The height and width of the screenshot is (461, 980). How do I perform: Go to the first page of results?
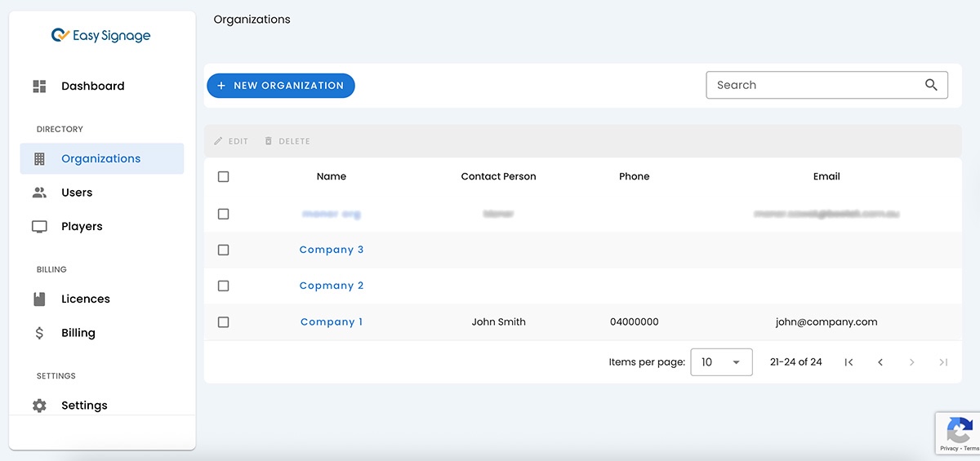(849, 362)
